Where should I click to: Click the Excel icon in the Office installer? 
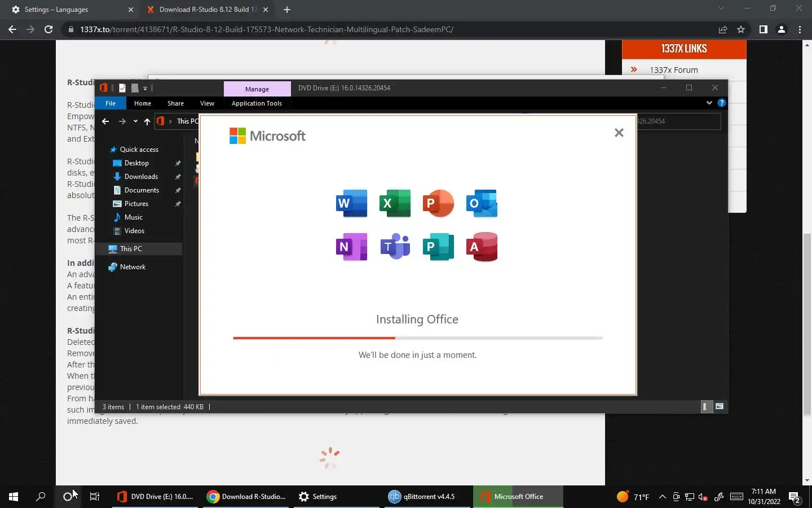point(395,203)
